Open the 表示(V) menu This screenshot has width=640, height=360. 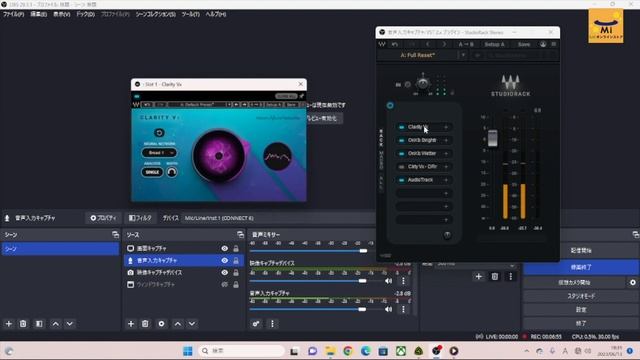(x=62, y=14)
